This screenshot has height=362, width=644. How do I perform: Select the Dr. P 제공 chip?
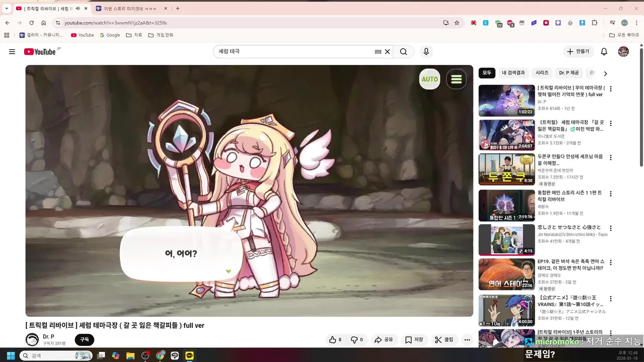[x=569, y=73]
